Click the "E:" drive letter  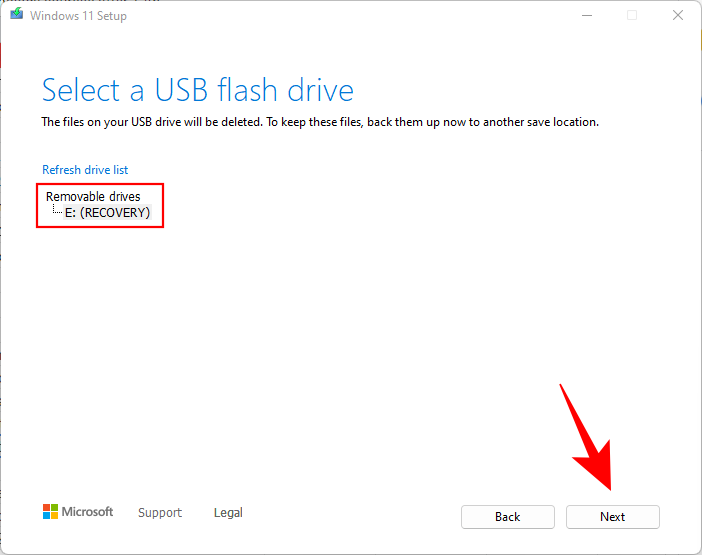click(x=70, y=213)
